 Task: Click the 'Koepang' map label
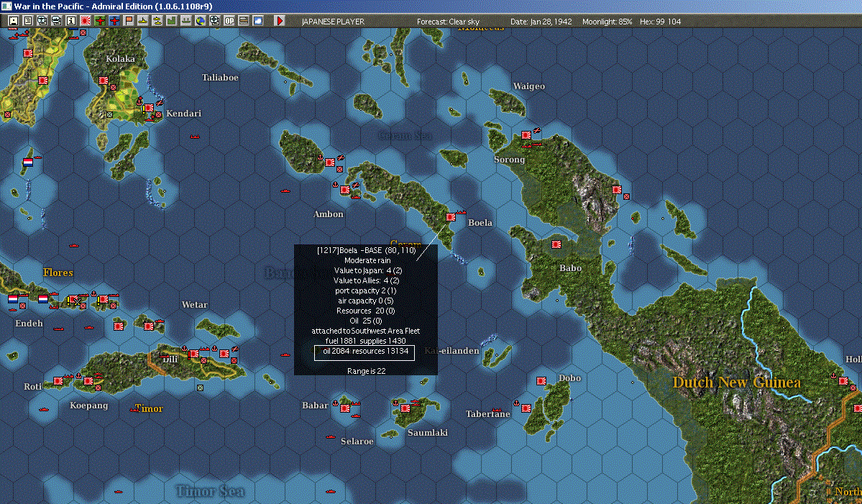[x=89, y=406]
